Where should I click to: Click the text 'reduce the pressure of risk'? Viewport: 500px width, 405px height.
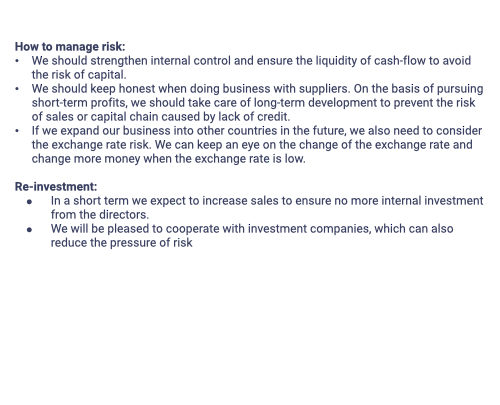[x=122, y=243]
